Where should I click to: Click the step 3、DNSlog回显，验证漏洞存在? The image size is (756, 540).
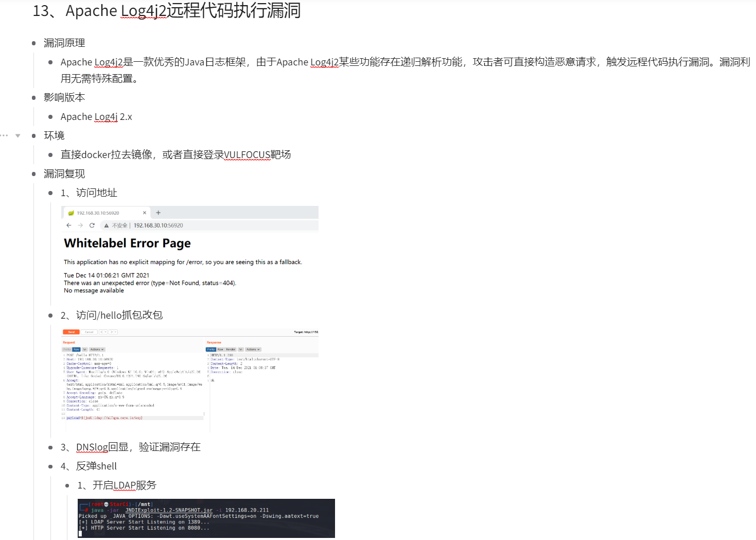pos(131,447)
